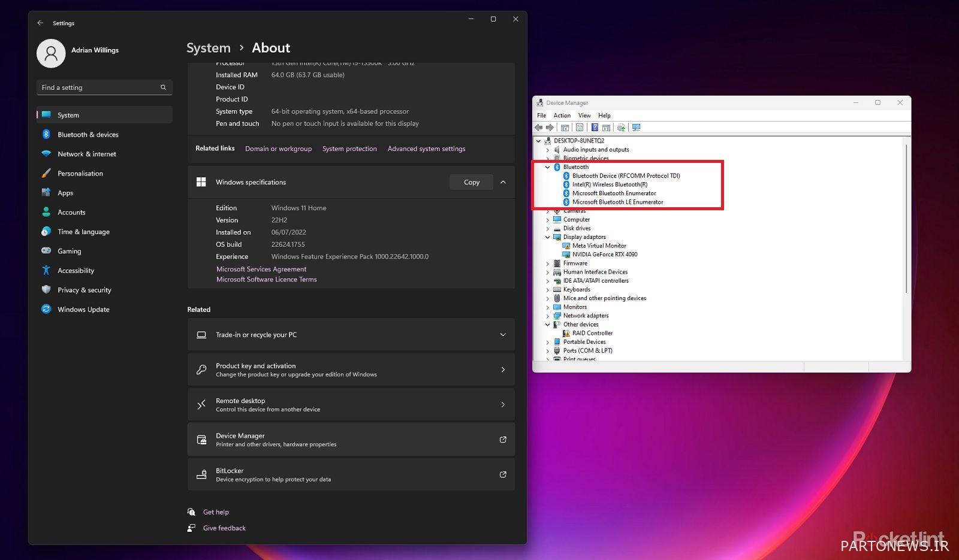
Task: Click Scan for hardware changes toolbar icon
Action: (637, 128)
